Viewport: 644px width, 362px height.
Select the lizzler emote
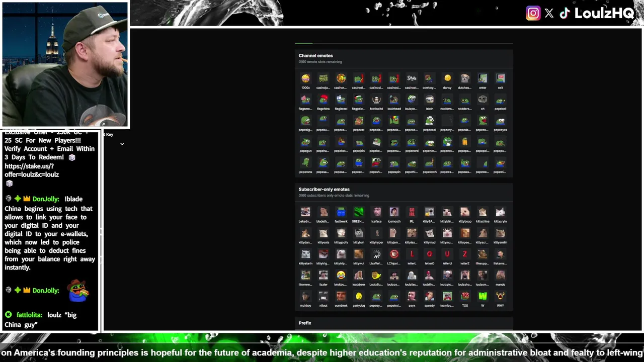click(323, 276)
